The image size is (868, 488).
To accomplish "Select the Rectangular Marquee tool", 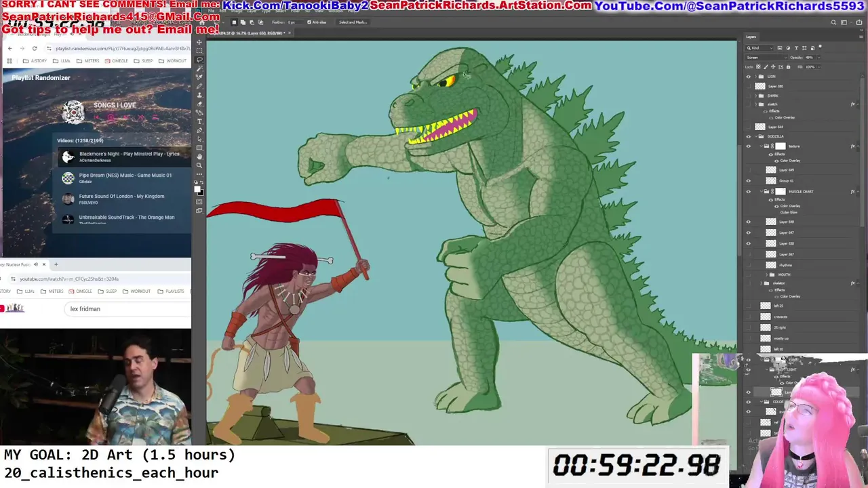I will click(199, 51).
